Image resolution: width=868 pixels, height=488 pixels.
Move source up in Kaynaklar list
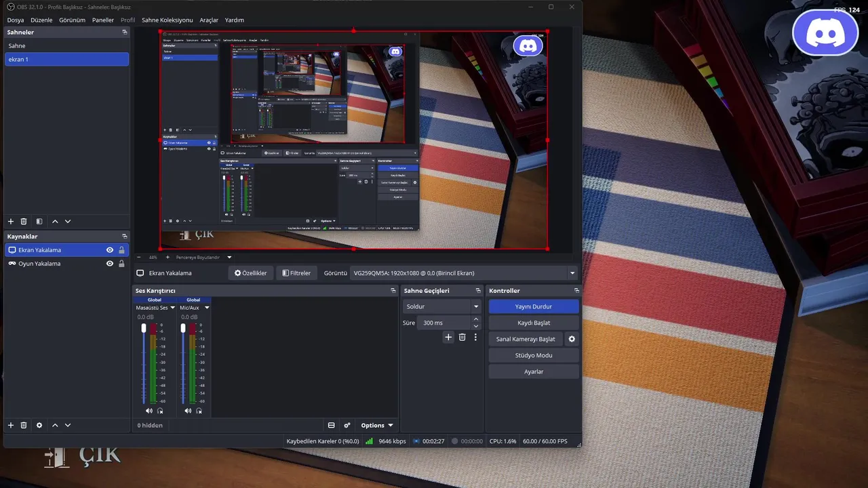[x=55, y=425]
